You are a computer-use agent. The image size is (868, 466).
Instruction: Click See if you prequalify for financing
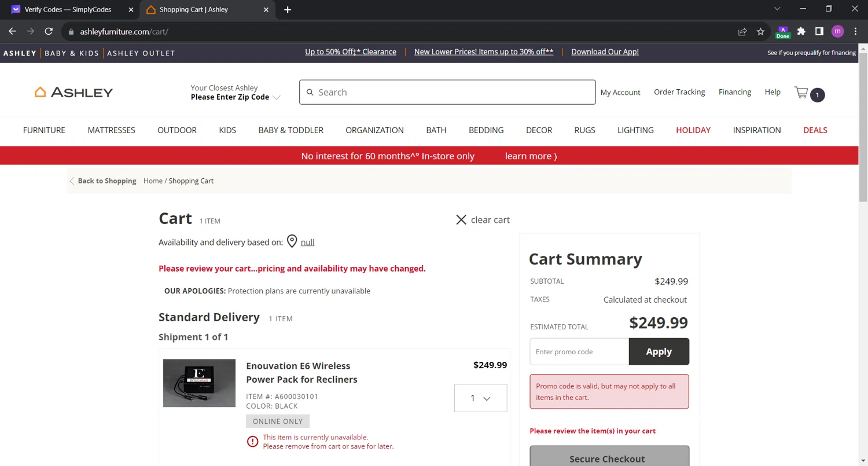click(811, 53)
